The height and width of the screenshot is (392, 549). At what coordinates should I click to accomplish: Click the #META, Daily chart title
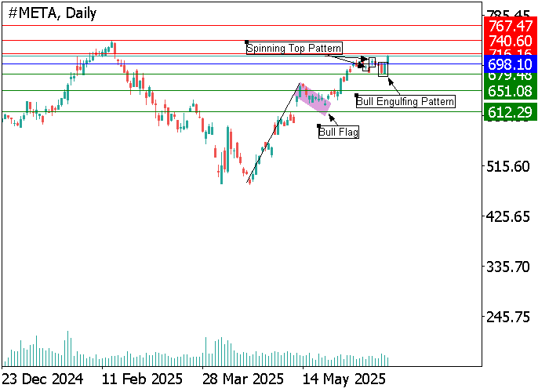pos(47,14)
